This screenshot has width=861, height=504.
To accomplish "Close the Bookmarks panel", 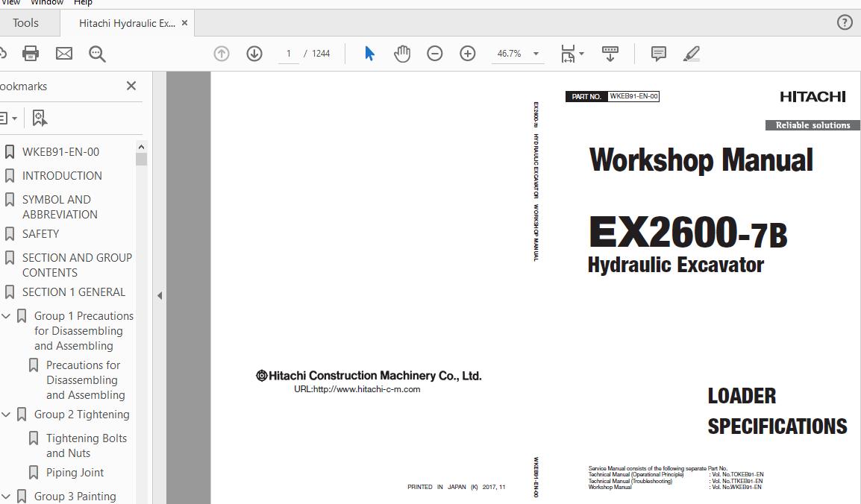I will pyautogui.click(x=131, y=86).
